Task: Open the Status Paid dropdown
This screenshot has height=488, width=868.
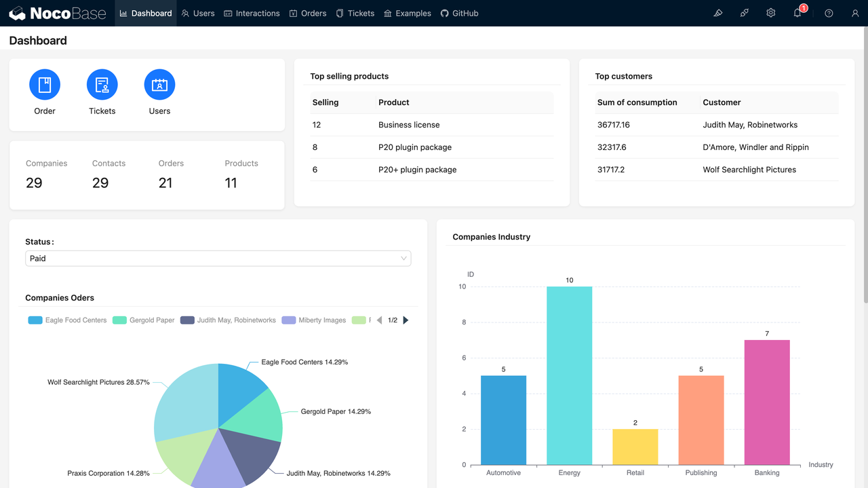Action: click(218, 258)
